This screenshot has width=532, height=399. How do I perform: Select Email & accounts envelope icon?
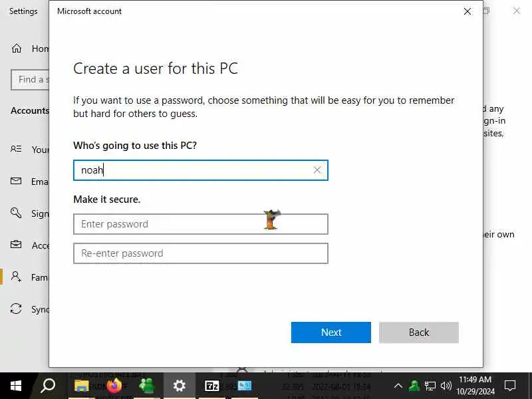pyautogui.click(x=16, y=181)
